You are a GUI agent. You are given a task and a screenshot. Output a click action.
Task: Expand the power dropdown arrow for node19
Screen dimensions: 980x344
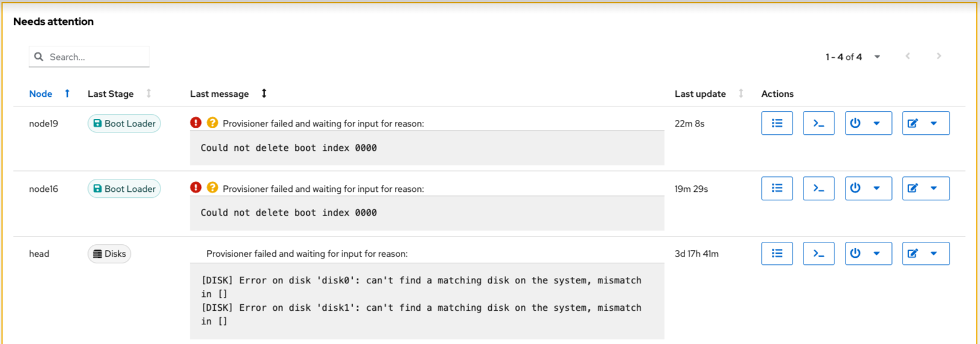point(877,124)
